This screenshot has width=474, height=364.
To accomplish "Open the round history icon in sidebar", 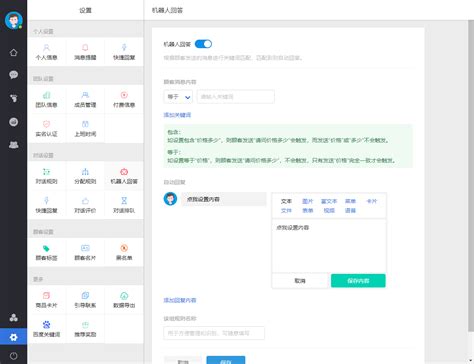I will click(13, 122).
